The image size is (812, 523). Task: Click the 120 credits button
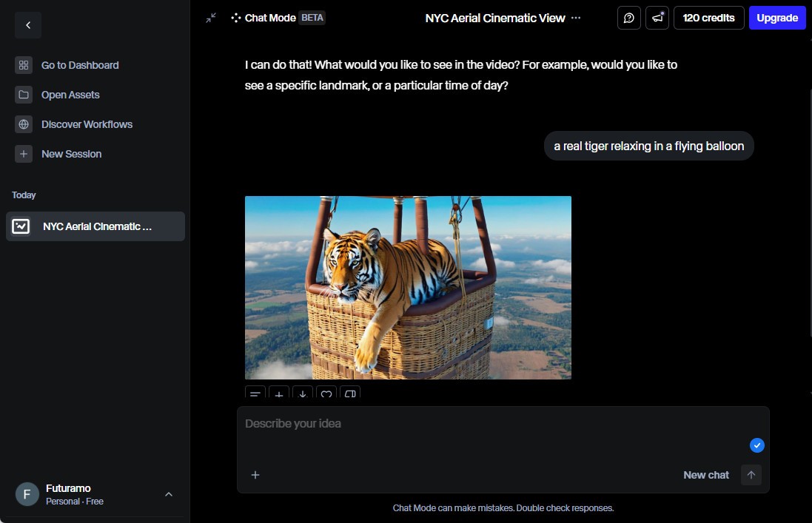pos(708,18)
